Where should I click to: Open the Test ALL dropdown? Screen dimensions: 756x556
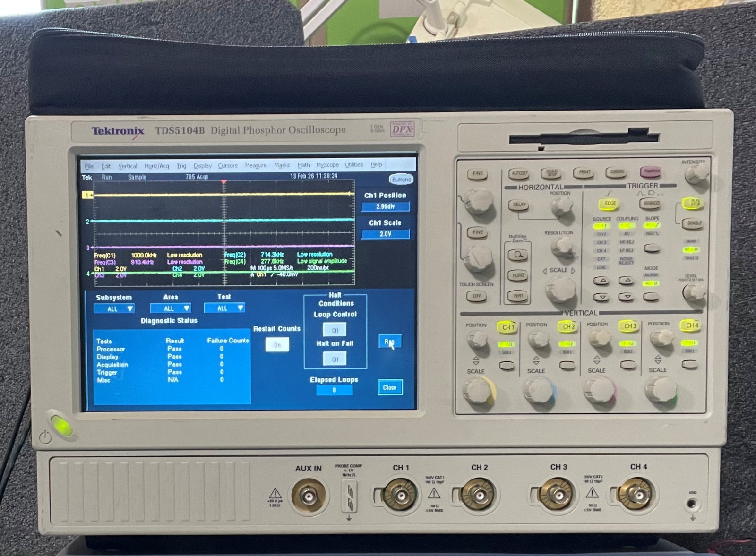[224, 308]
